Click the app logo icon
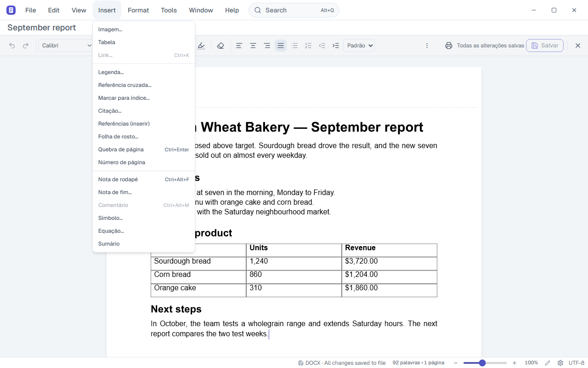Screen dimensions: 588x368 point(11,10)
